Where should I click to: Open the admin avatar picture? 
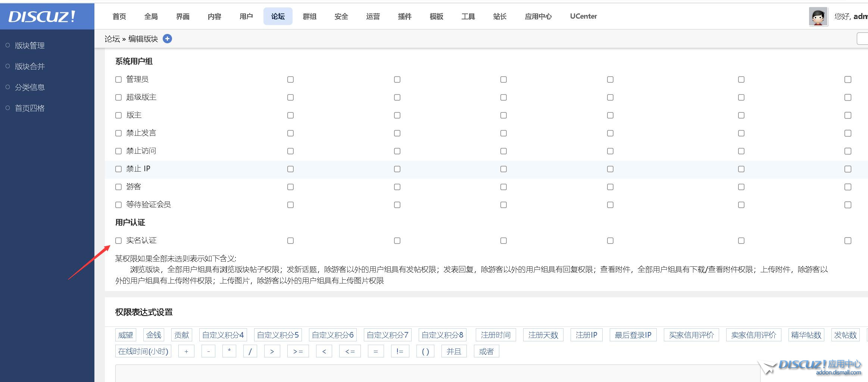[x=818, y=16]
